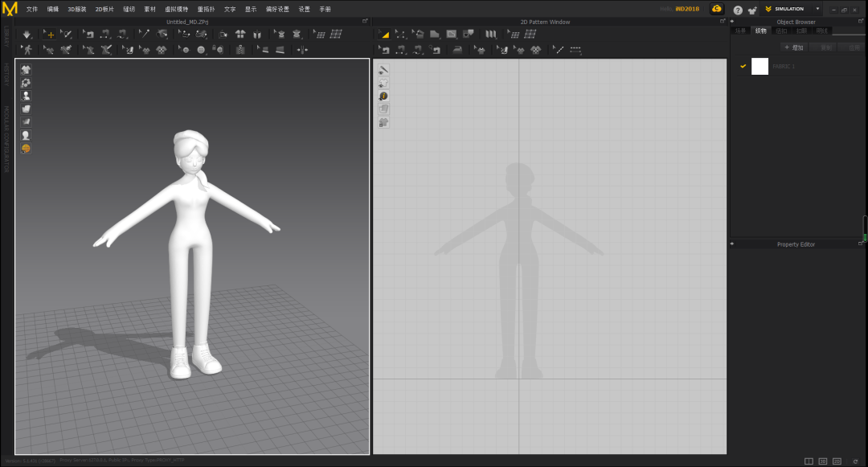The height and width of the screenshot is (467, 868).
Task: Click the yellow cloud account icon
Action: pos(716,9)
